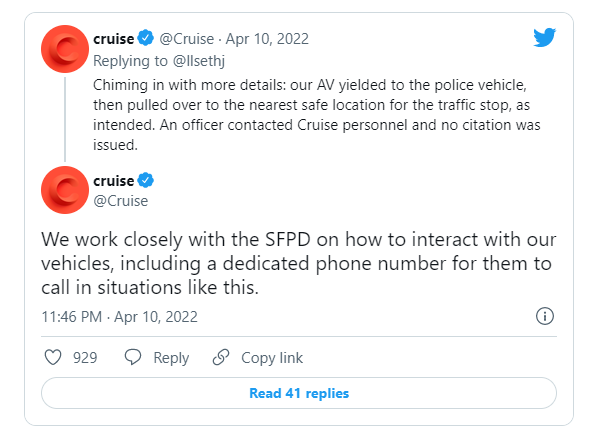Screen dimensions: 596x445
Task: Click the verified badge beside the main cruise name
Action: [x=146, y=180]
